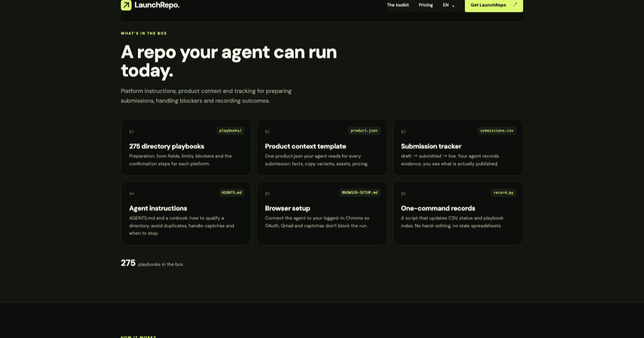Screen dimensions: 644x338
Task: Click the main headline 'A repo your agent can run today.'
Action: coord(229,61)
